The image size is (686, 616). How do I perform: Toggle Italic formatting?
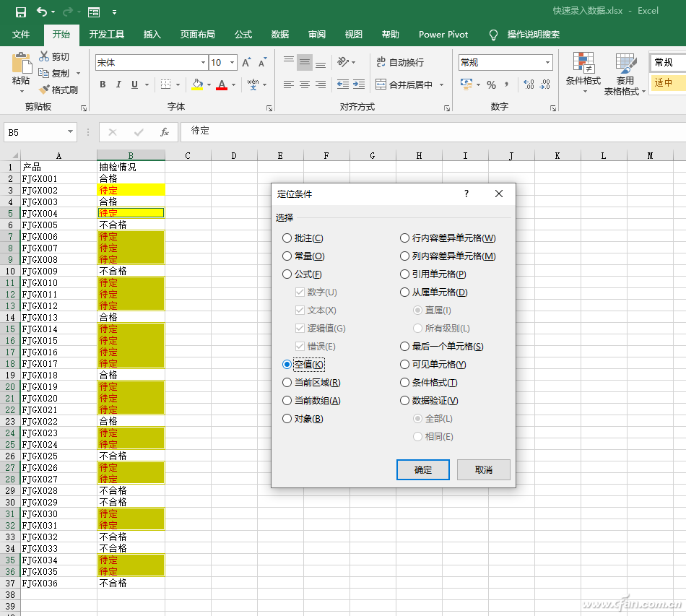[x=118, y=84]
